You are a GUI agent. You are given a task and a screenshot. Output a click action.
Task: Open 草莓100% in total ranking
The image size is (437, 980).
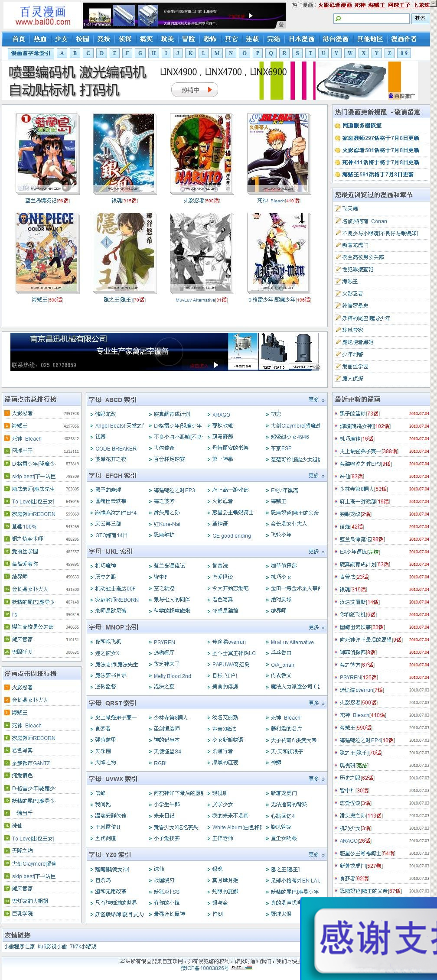24,526
